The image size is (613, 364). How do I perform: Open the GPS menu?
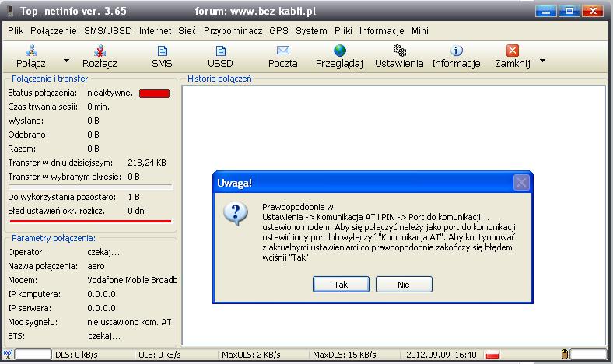(x=278, y=31)
